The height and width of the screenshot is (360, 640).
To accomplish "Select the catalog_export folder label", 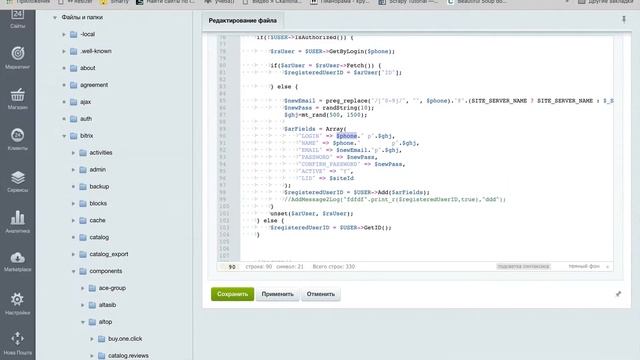I will coord(109,254).
